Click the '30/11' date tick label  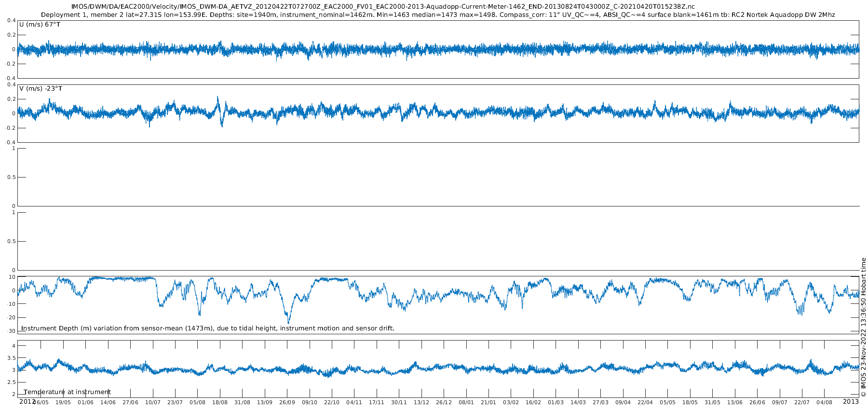399,402
